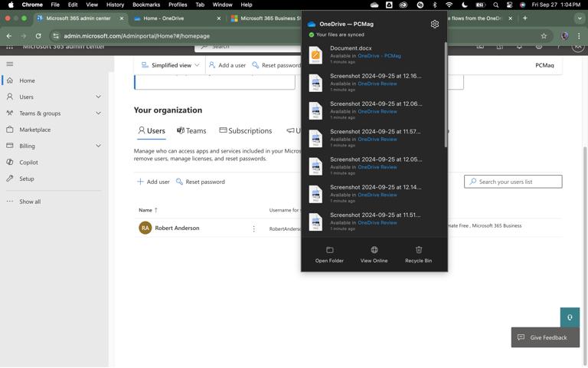This screenshot has width=588, height=368.
Task: Click Teams & groups icon in sidebar
Action: (10, 113)
